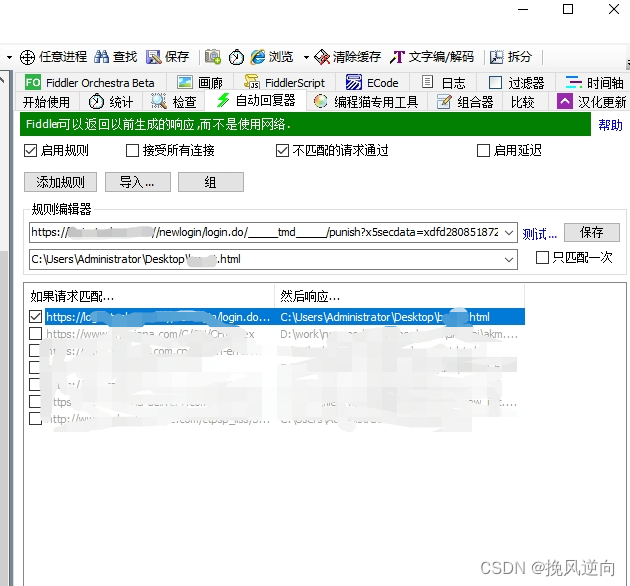Check the last http:// rule checkbox
Image resolution: width=630 pixels, height=586 pixels.
[x=35, y=418]
